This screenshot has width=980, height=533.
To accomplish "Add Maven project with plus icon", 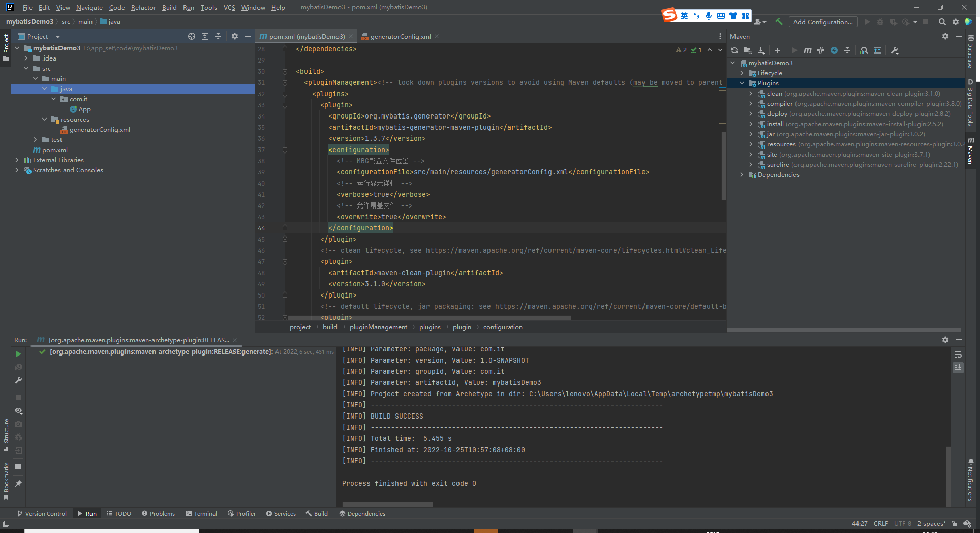I will tap(777, 50).
